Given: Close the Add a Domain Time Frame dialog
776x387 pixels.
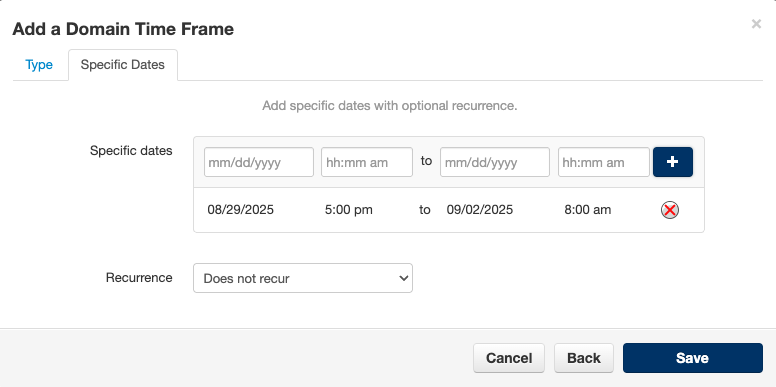Looking at the screenshot, I should [756, 24].
